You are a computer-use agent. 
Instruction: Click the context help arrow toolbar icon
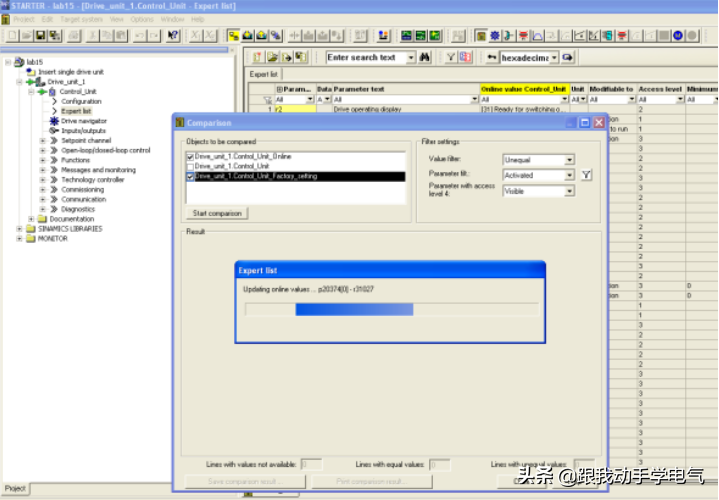click(173, 36)
